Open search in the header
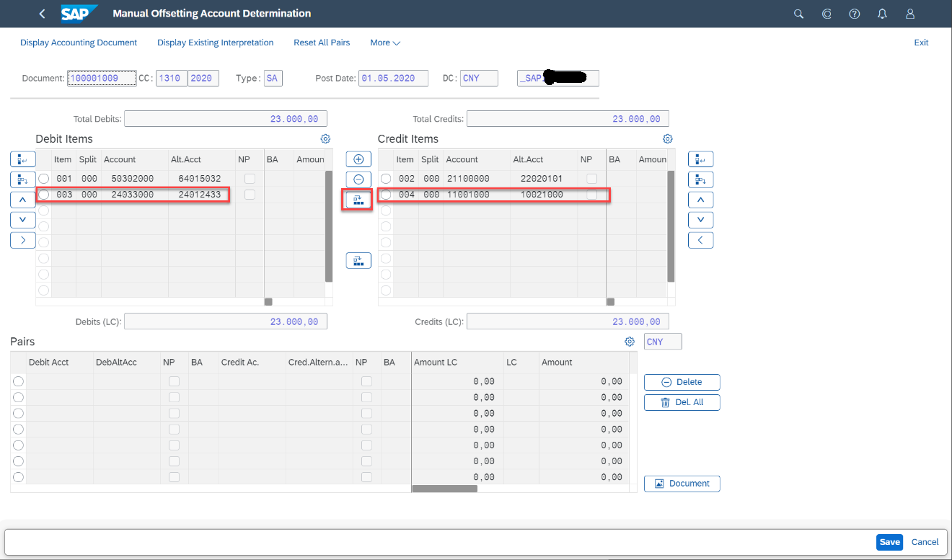 click(x=798, y=14)
